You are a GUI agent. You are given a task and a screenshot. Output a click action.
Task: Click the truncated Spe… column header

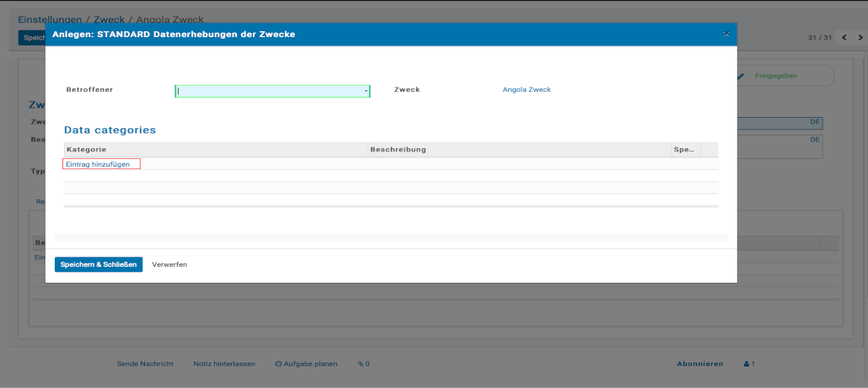click(x=683, y=150)
